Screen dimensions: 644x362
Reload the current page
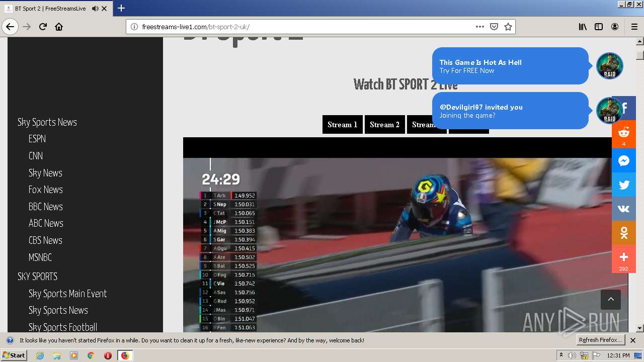pyautogui.click(x=43, y=27)
